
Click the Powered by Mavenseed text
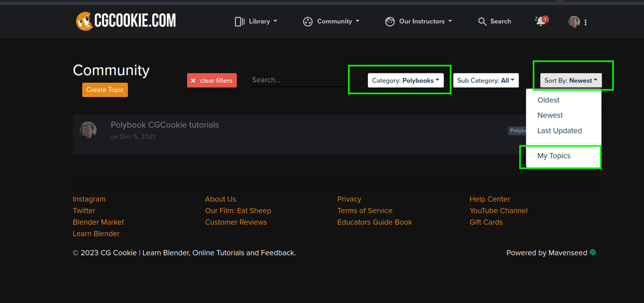coord(547,253)
